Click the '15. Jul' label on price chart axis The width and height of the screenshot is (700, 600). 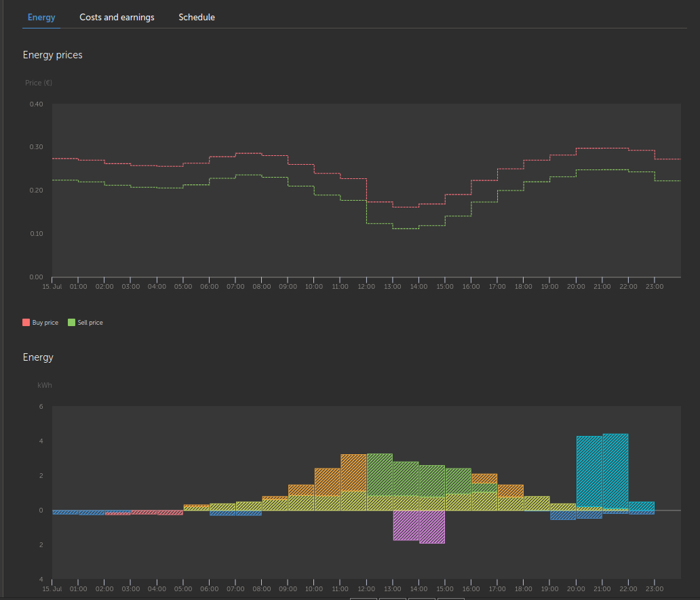(52, 287)
